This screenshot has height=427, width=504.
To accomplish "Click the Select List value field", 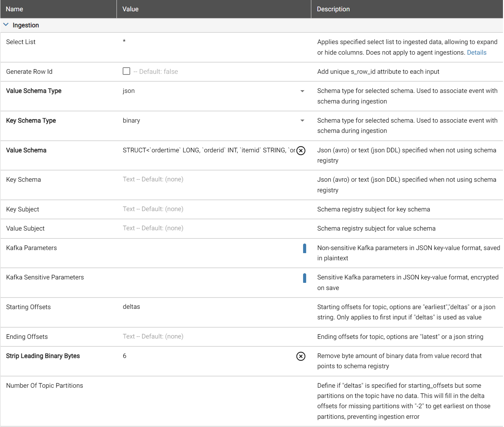I will pyautogui.click(x=214, y=42).
